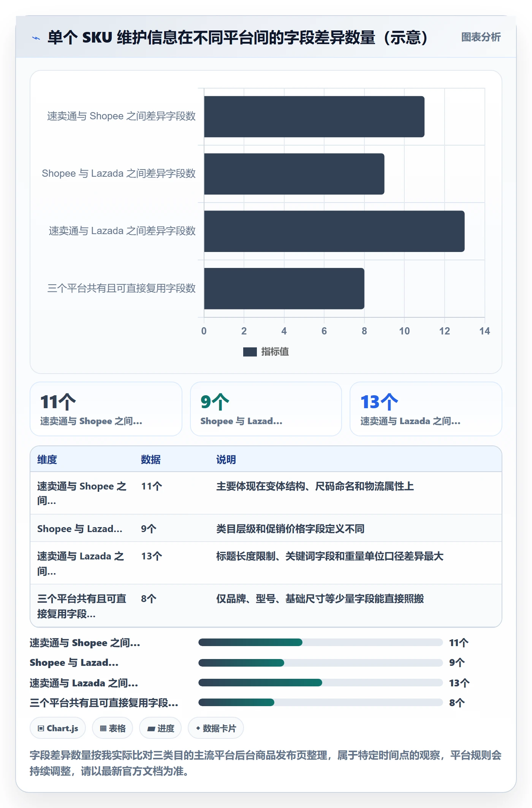Click the chart bar for 速卖通与 Shopee 之间差异字段数
Image resolution: width=532 pixels, height=808 pixels.
314,117
